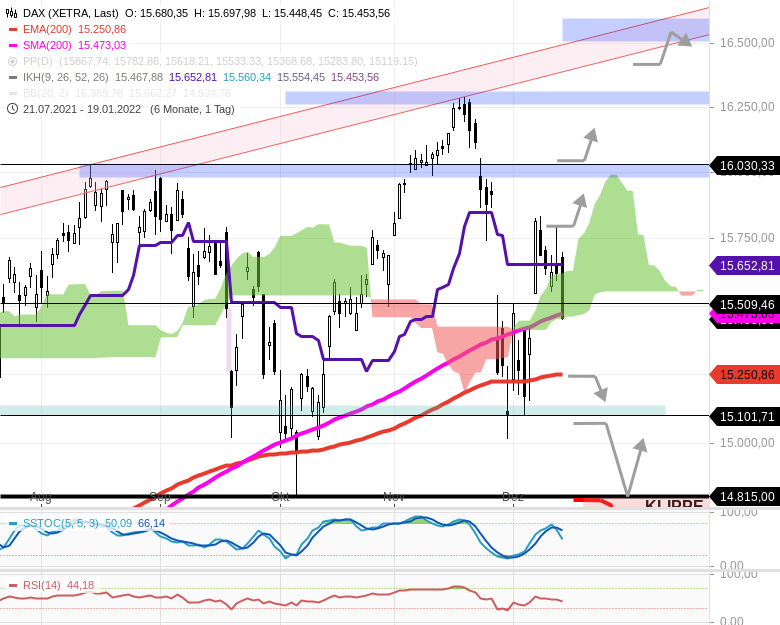Click the (6 Monate, 1 Tag) timeframe text
Screen dimensions: 780x625
pyautogui.click(x=192, y=109)
